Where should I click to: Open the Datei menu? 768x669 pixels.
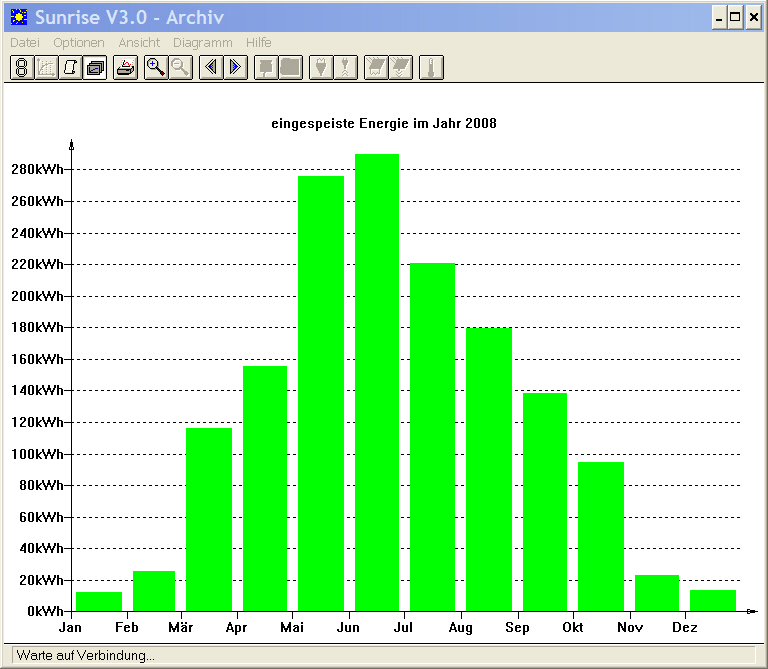coord(24,43)
